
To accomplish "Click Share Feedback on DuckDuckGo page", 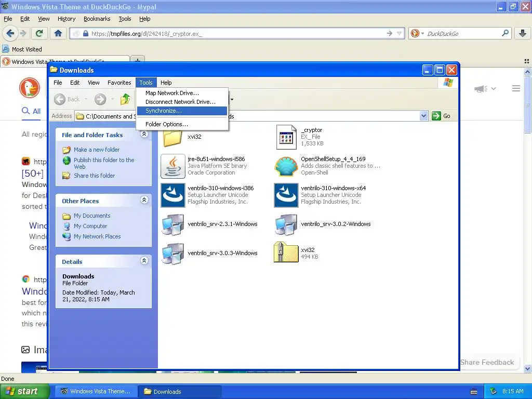I will click(x=487, y=362).
